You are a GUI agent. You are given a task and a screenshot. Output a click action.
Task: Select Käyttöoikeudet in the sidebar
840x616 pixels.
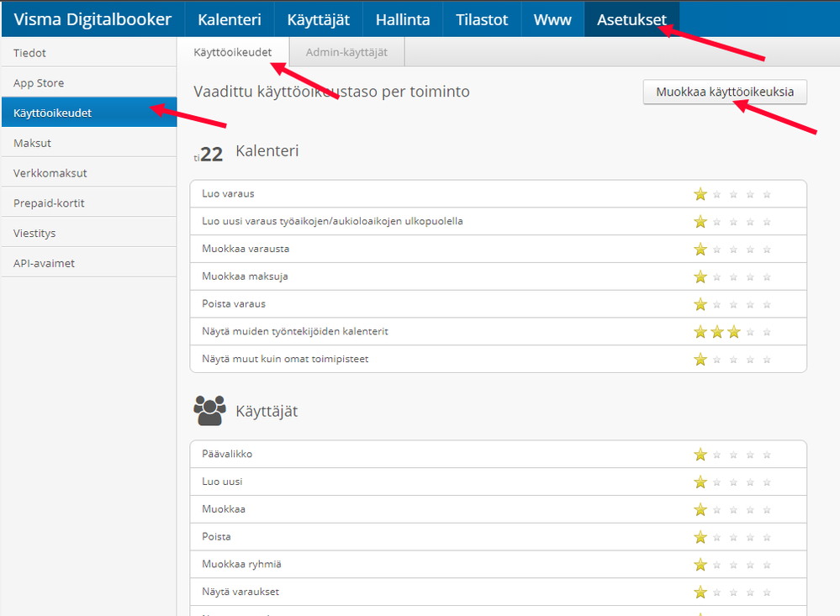[89, 113]
